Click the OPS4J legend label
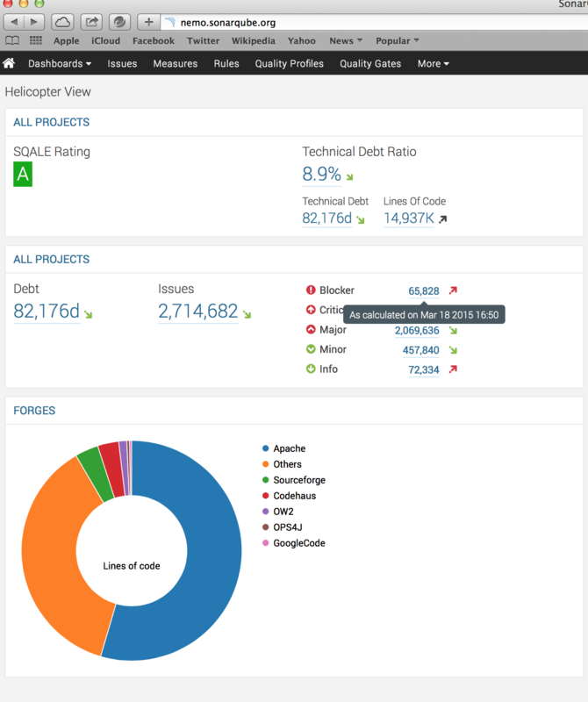The image size is (588, 702). 288,527
